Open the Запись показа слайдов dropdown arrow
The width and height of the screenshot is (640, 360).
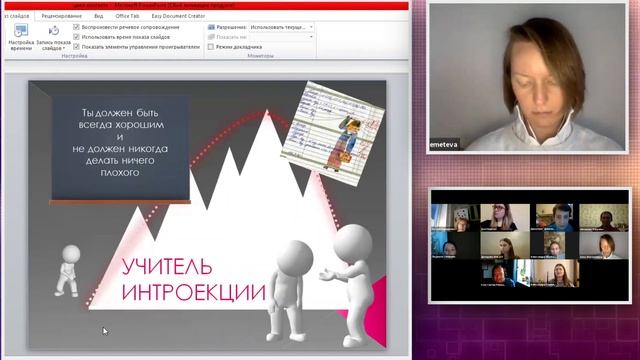click(64, 49)
